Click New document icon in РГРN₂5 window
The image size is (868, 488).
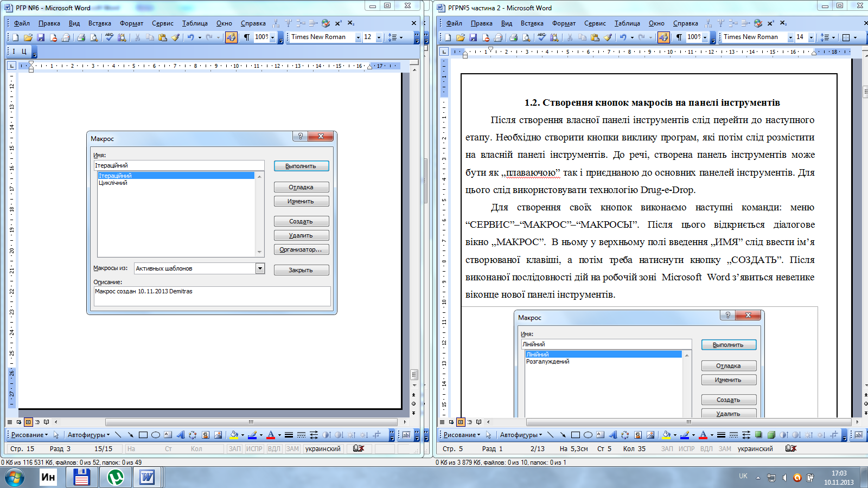[x=448, y=37]
